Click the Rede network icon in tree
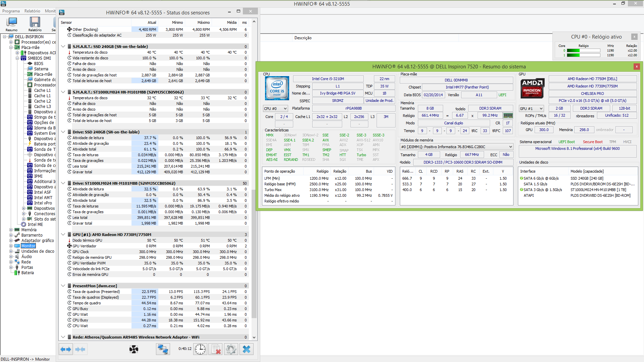The width and height of the screenshot is (644, 362). [17, 262]
